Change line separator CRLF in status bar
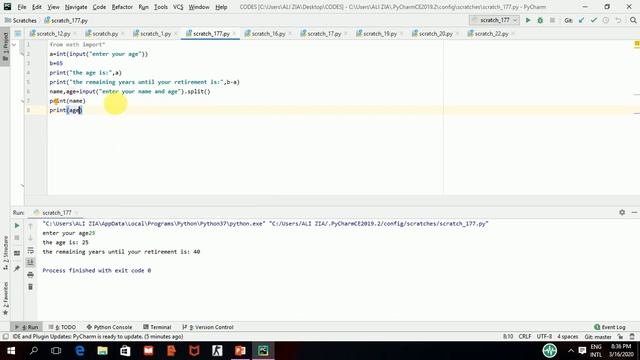Viewport: 640px width, 360px height. pos(525,337)
